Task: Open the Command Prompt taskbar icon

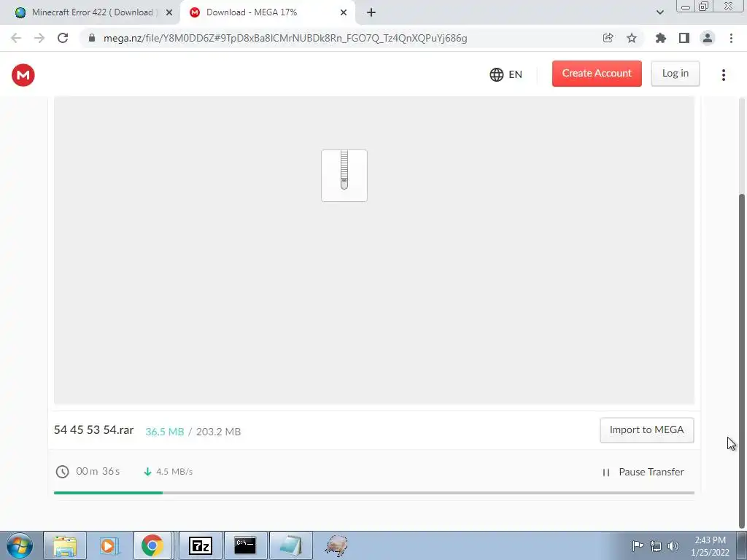Action: click(245, 545)
